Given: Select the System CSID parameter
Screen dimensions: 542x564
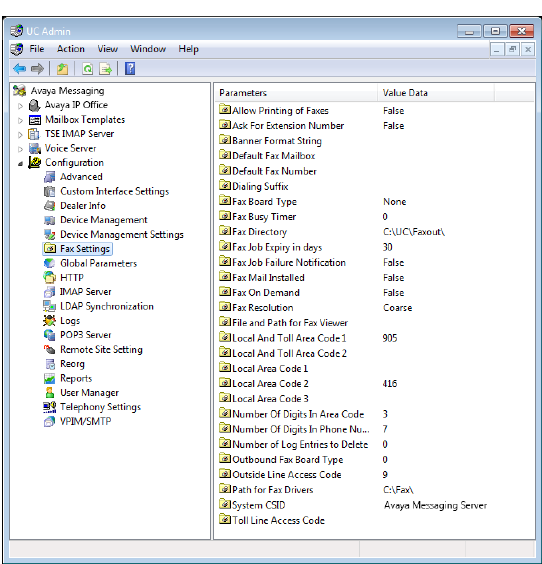Looking at the screenshot, I should click(252, 505).
